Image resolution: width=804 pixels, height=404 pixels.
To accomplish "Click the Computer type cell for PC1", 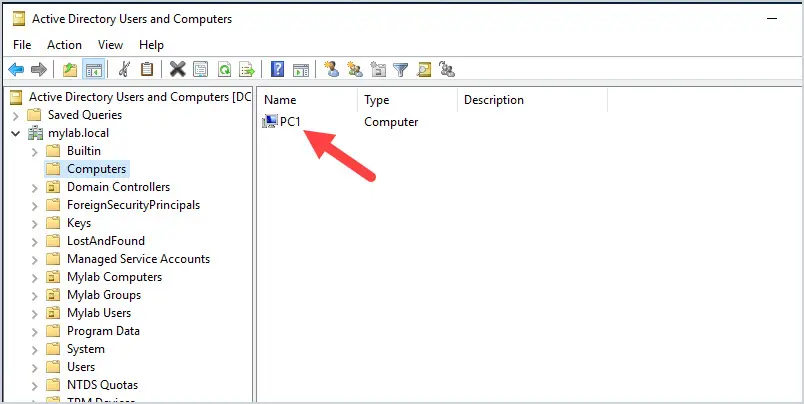I will [391, 122].
